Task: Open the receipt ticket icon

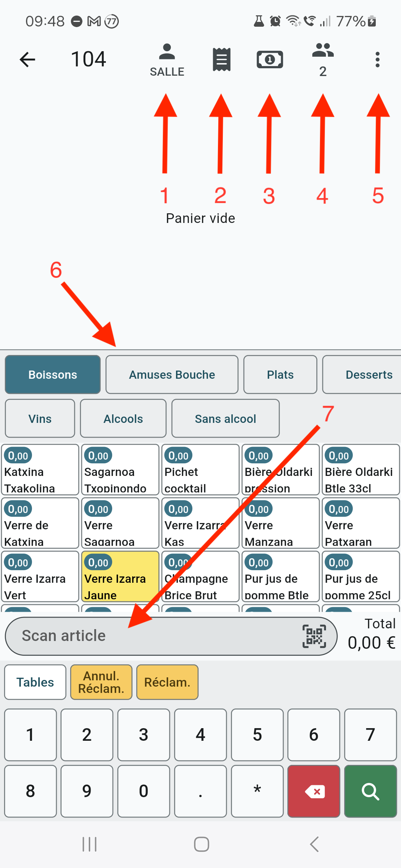Action: (x=222, y=59)
